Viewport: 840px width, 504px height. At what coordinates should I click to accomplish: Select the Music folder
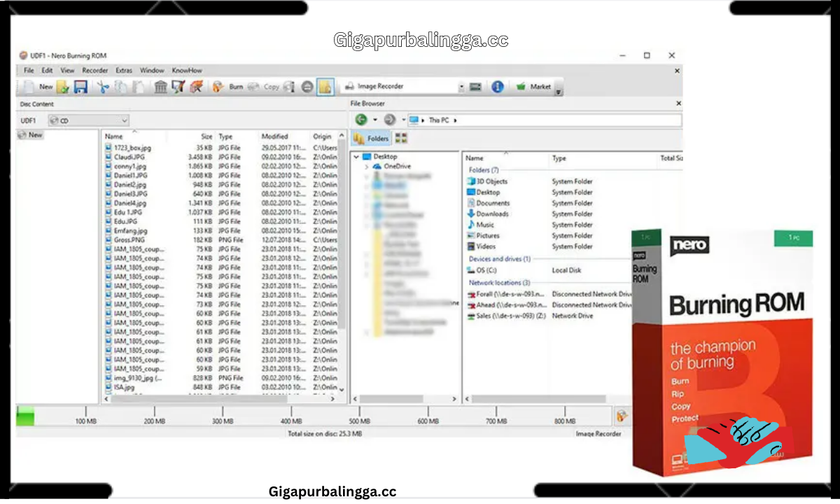[480, 225]
